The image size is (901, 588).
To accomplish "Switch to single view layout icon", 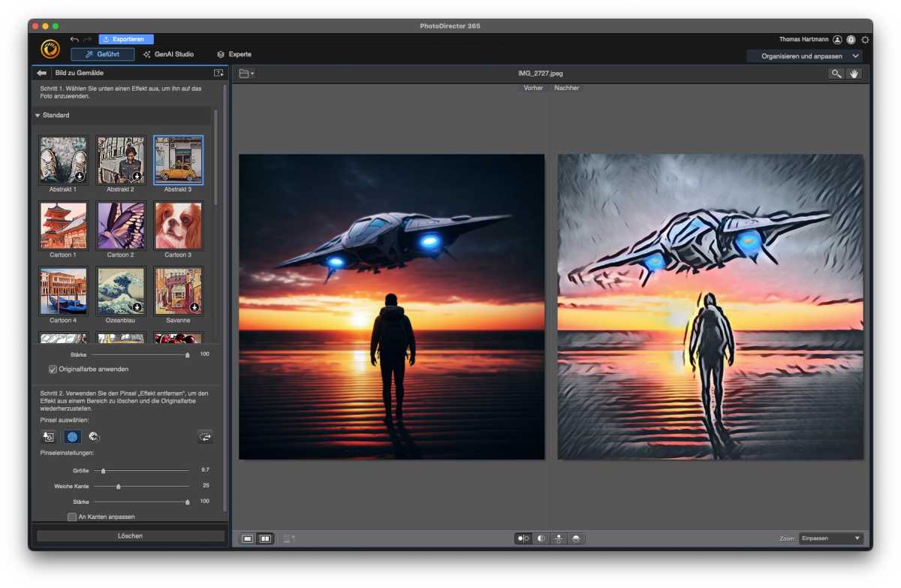I will click(x=248, y=538).
